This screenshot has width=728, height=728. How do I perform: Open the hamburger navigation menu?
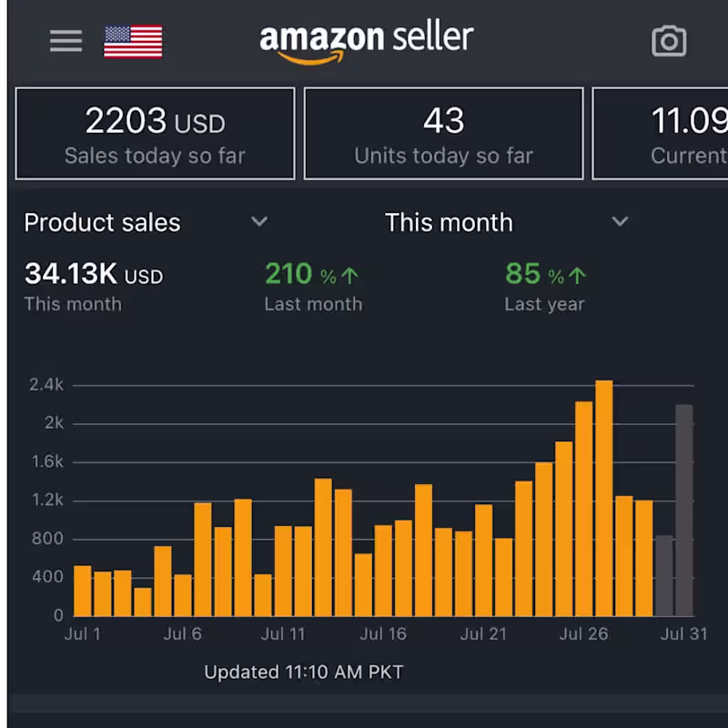66,41
